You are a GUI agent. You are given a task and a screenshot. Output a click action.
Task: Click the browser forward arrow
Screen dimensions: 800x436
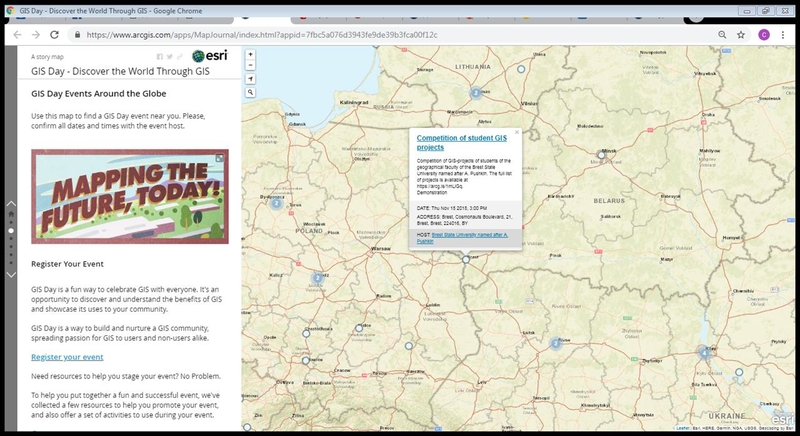(x=36, y=35)
